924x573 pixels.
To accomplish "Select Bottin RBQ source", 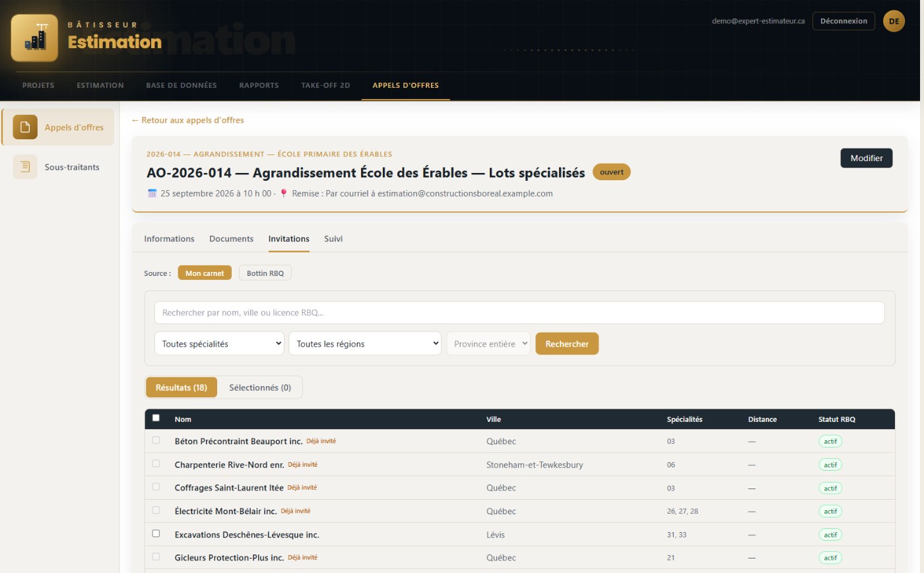I will click(265, 273).
